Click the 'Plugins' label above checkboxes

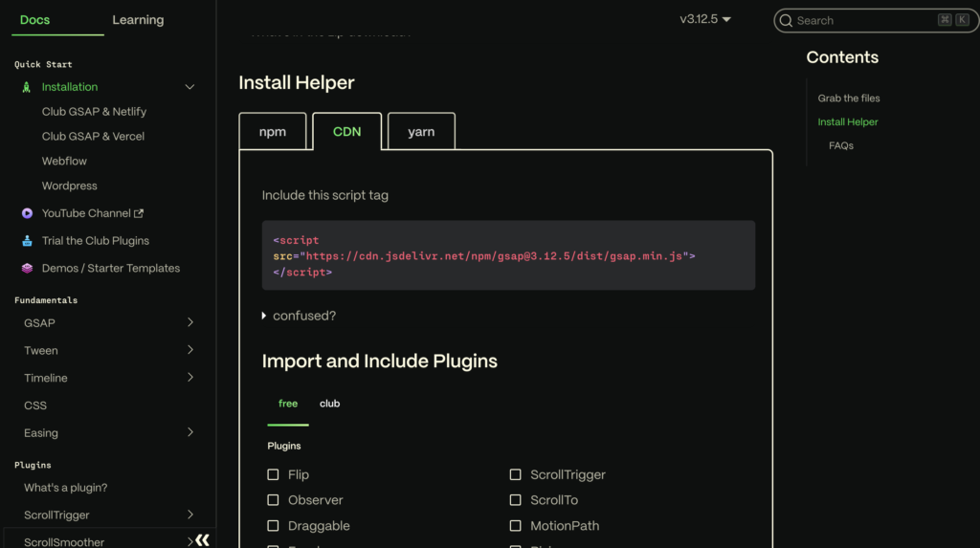pyautogui.click(x=284, y=446)
